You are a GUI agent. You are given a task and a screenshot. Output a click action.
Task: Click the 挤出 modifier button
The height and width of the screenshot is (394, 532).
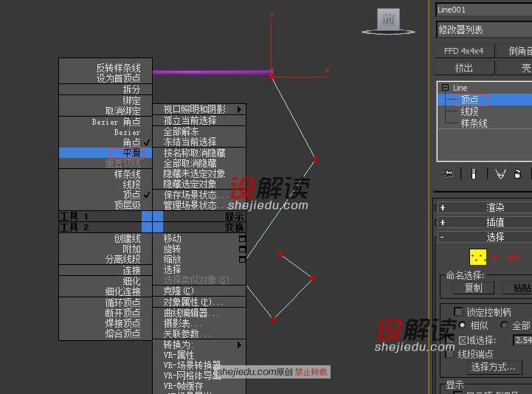pos(464,68)
